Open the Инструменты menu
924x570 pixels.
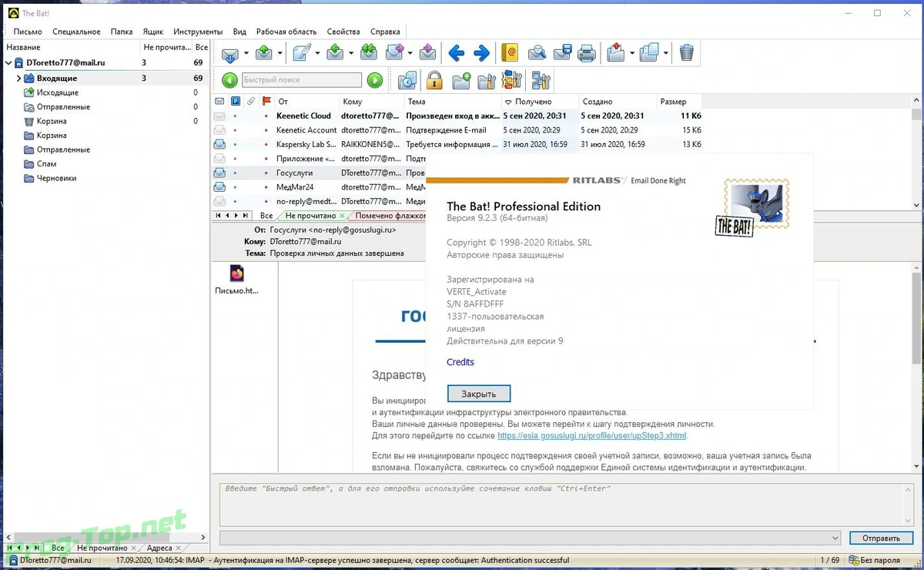pos(198,32)
